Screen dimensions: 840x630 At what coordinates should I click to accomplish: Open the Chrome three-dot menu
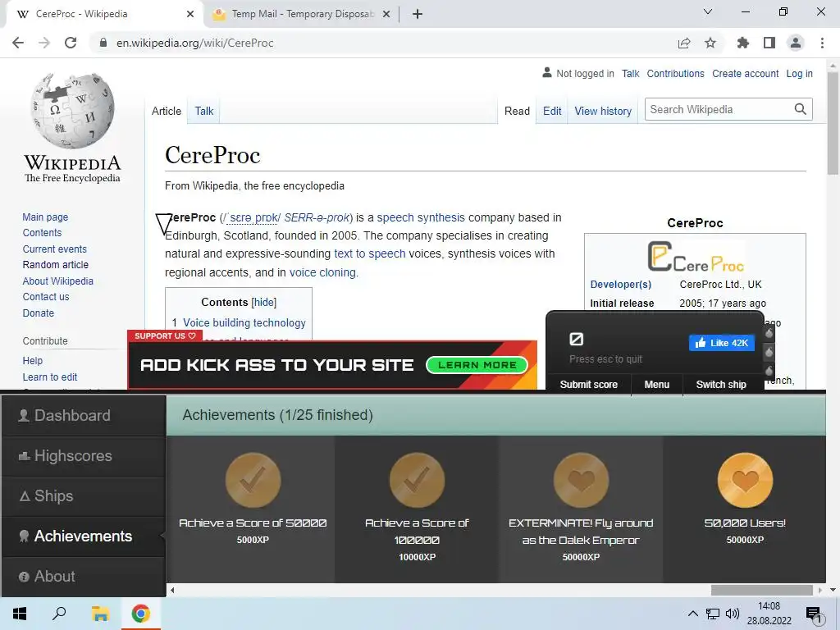pyautogui.click(x=822, y=43)
